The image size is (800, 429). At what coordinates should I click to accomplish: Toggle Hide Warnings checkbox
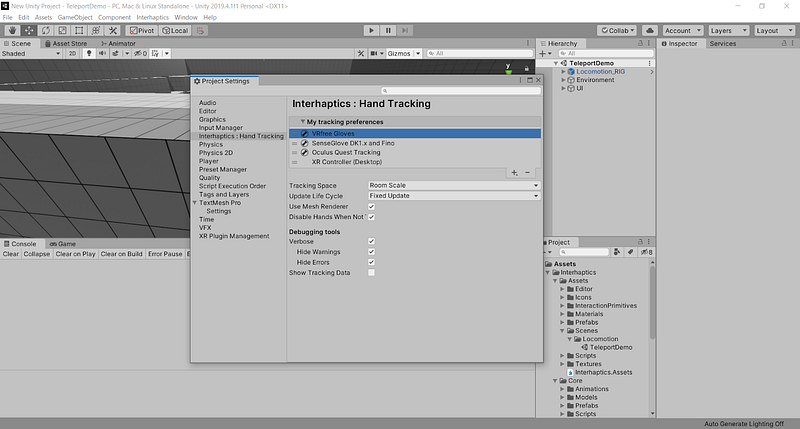[371, 252]
